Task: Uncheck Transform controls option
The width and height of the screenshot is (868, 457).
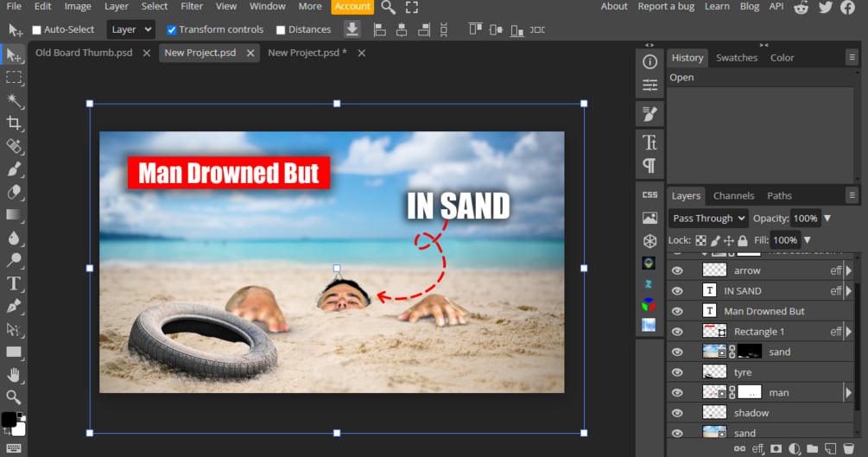Action: click(x=171, y=30)
